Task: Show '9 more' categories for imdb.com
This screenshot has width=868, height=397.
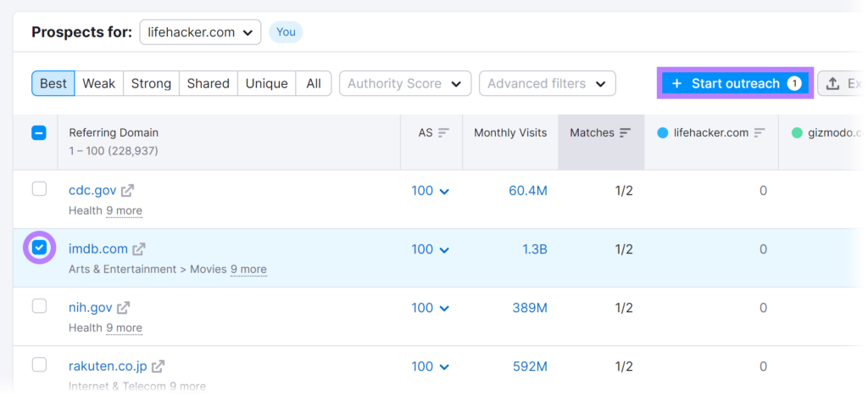Action: [248, 270]
